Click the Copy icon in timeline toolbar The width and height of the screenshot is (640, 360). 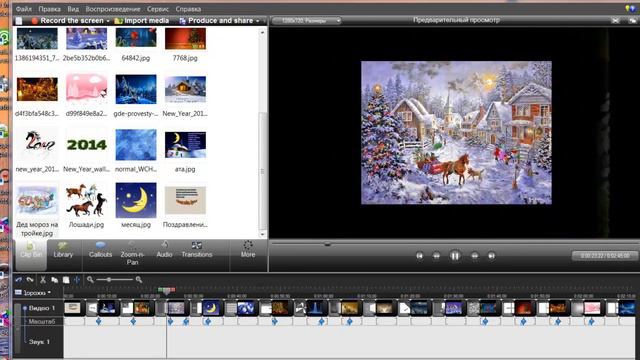click(x=54, y=280)
